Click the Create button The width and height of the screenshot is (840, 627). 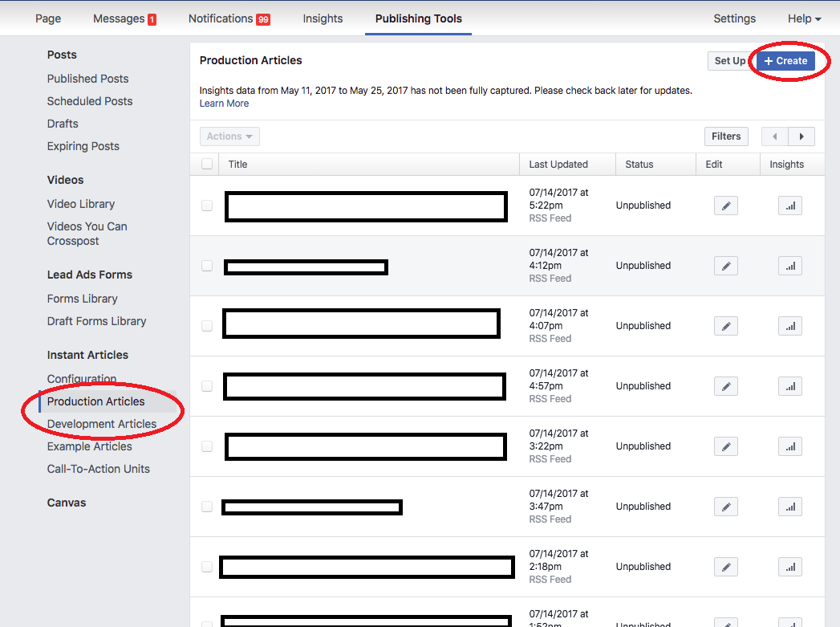coord(786,61)
